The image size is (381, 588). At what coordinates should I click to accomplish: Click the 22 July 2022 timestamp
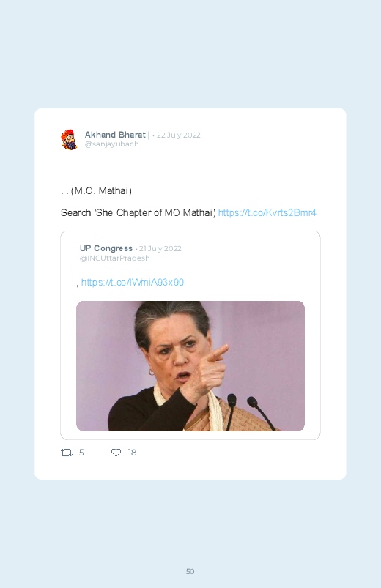pyautogui.click(x=178, y=135)
